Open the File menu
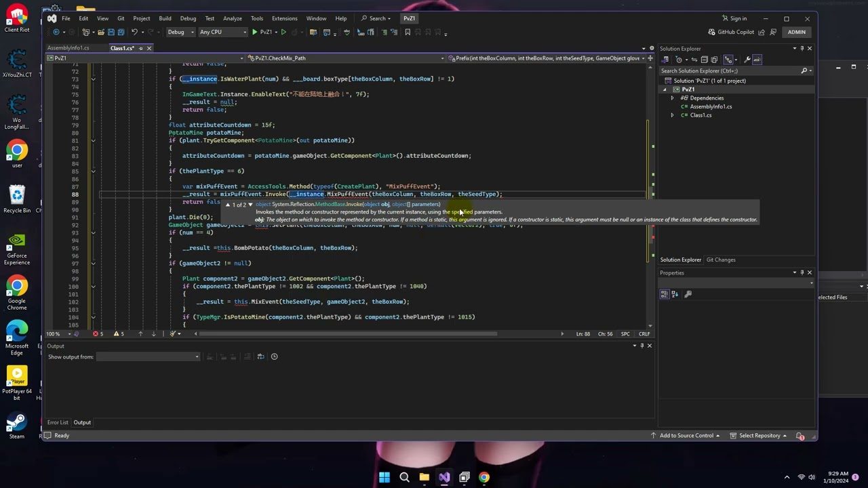This screenshot has height=488, width=868. coord(66,18)
